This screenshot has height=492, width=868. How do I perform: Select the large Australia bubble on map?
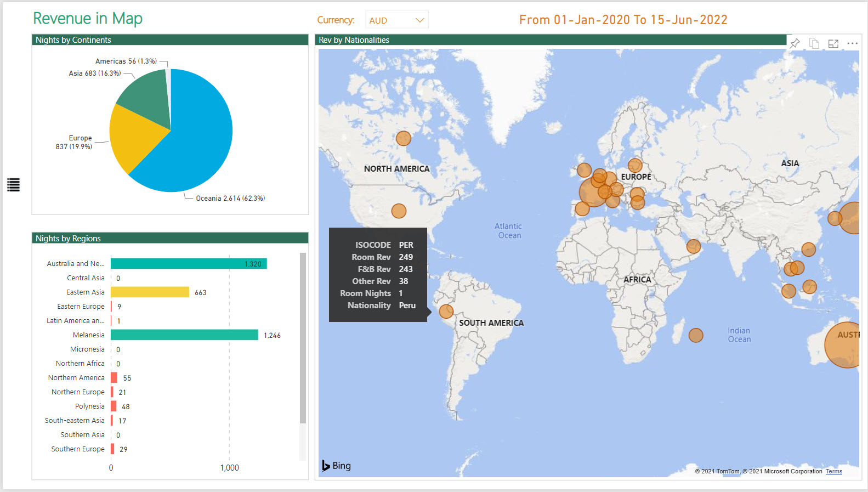tap(843, 345)
